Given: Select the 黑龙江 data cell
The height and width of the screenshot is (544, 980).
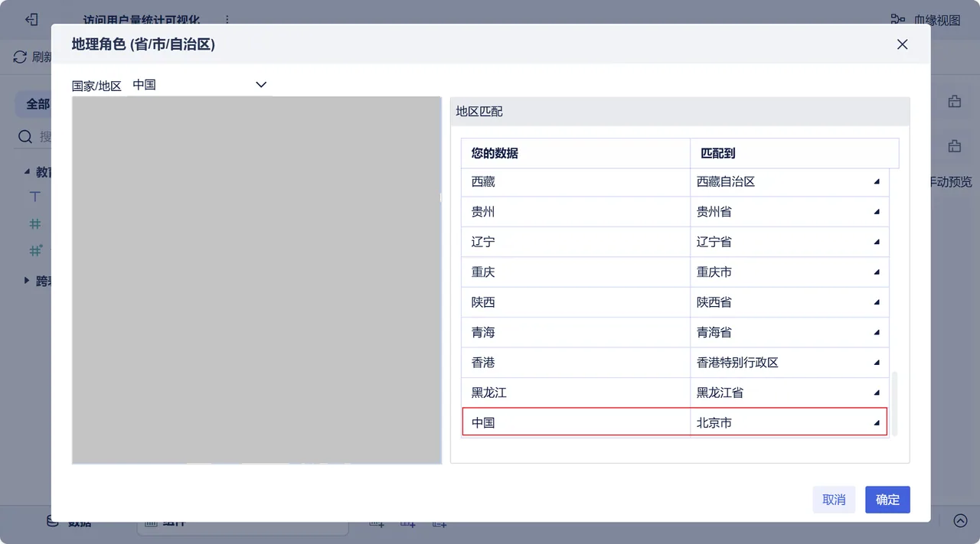Looking at the screenshot, I should coord(576,393).
